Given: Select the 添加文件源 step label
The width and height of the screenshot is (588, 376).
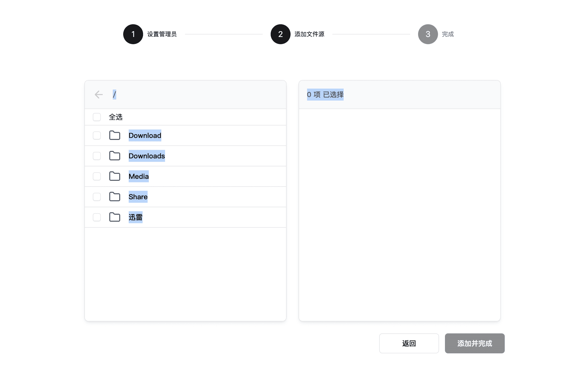Looking at the screenshot, I should click(309, 34).
